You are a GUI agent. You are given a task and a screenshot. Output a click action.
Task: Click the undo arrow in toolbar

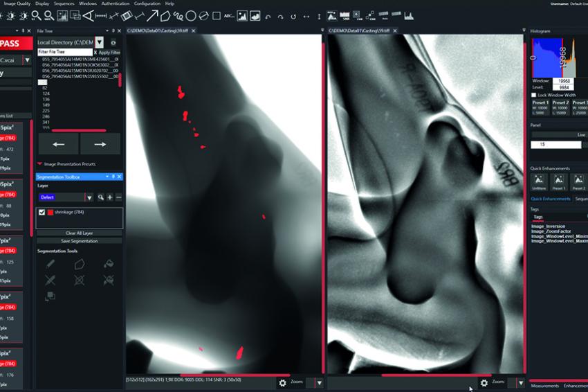[x=268, y=17]
